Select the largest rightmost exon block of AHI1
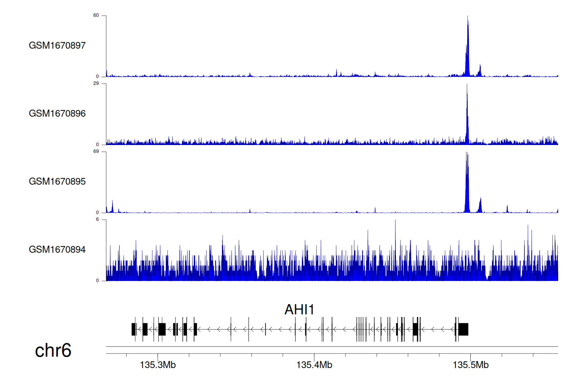The width and height of the screenshot is (588, 384). click(x=463, y=329)
